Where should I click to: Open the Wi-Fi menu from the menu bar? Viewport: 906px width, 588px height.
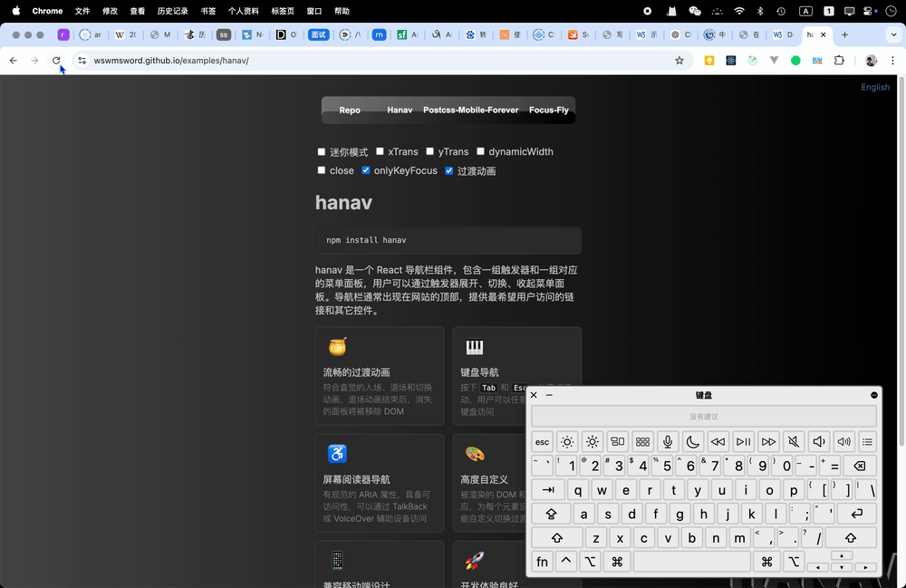pos(738,11)
